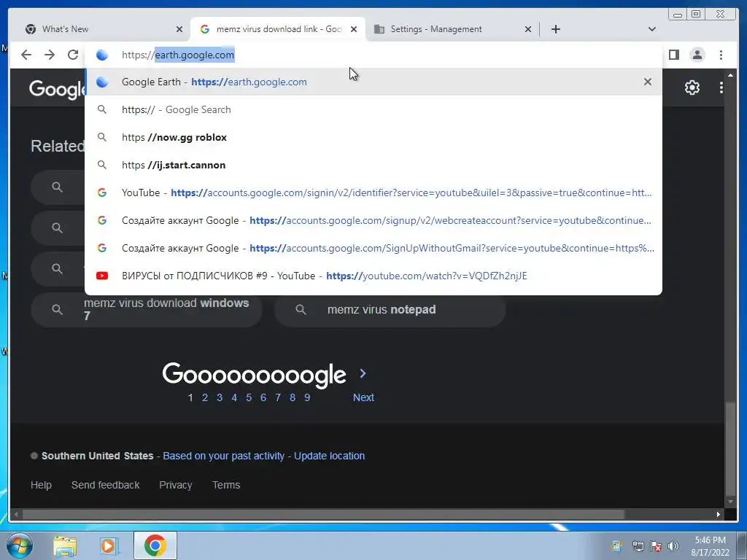Click the scroll-right arrow at the bottom
Screen dimensions: 747x560
pos(719,514)
